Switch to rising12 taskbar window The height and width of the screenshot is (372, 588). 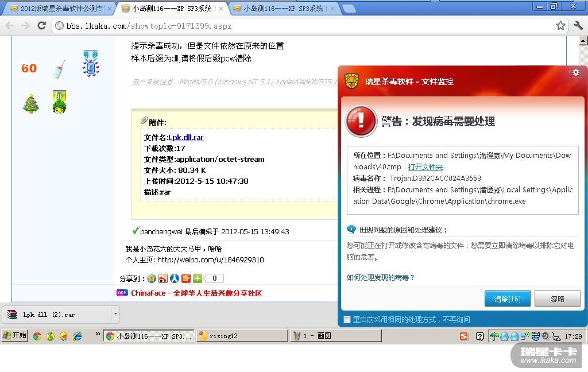242,336
